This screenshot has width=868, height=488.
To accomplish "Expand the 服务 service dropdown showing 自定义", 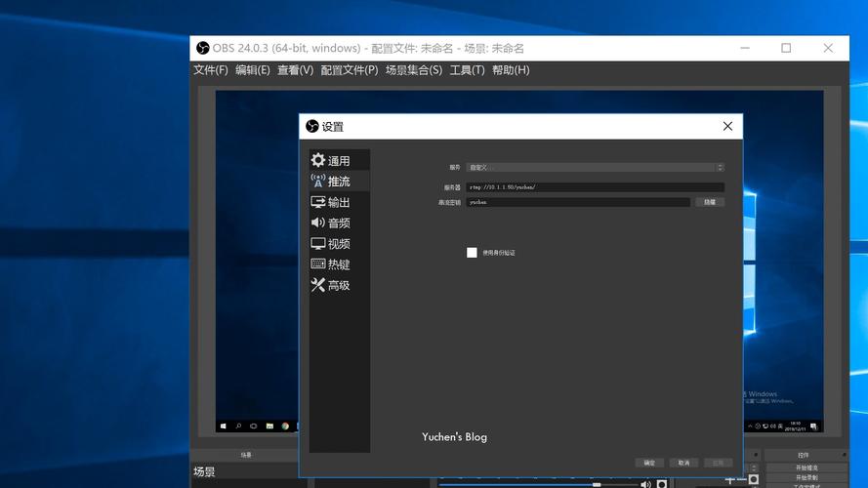I will (x=595, y=167).
